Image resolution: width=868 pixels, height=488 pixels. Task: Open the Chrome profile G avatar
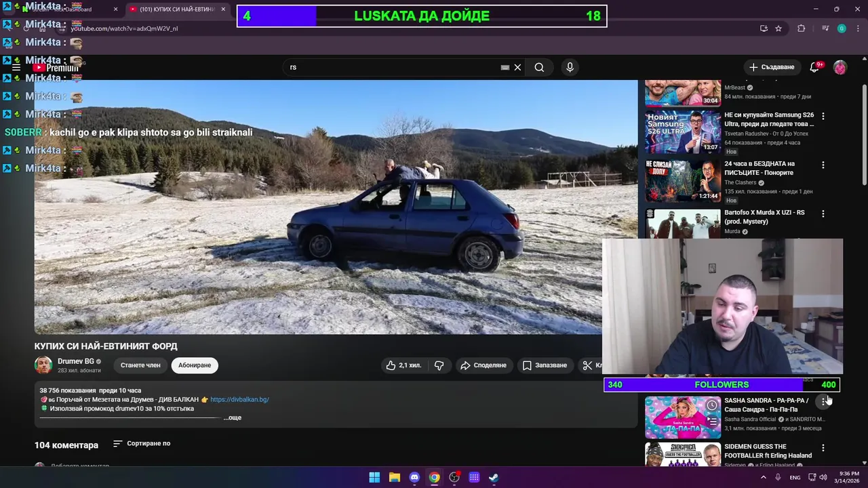[842, 28]
